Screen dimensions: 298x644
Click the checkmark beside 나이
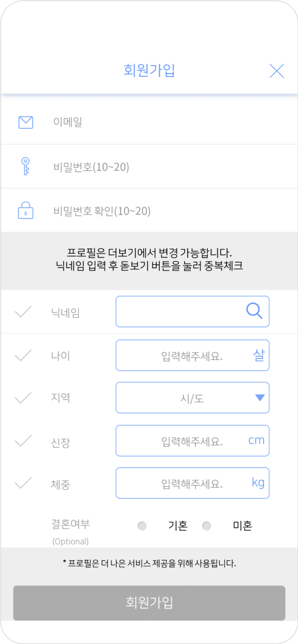click(23, 355)
